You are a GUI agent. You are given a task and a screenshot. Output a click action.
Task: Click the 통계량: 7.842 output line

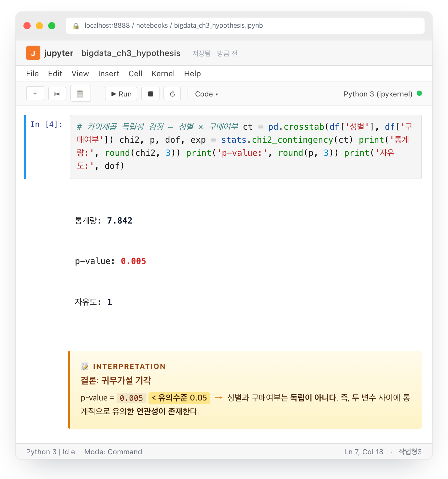[104, 221]
